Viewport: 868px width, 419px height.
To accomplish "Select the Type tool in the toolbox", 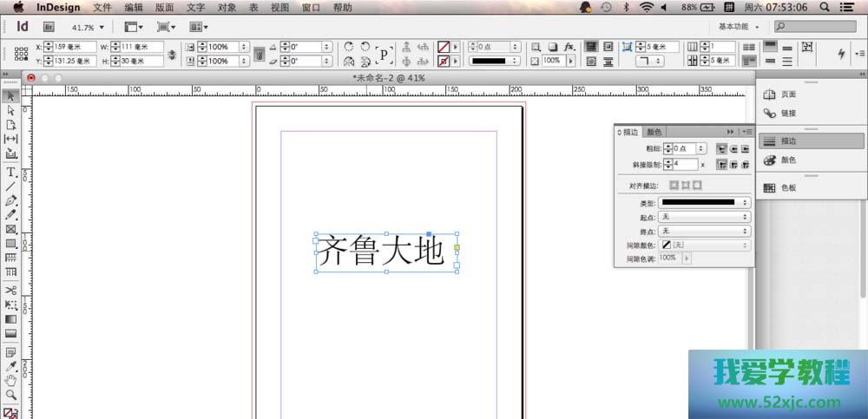I will click(11, 172).
